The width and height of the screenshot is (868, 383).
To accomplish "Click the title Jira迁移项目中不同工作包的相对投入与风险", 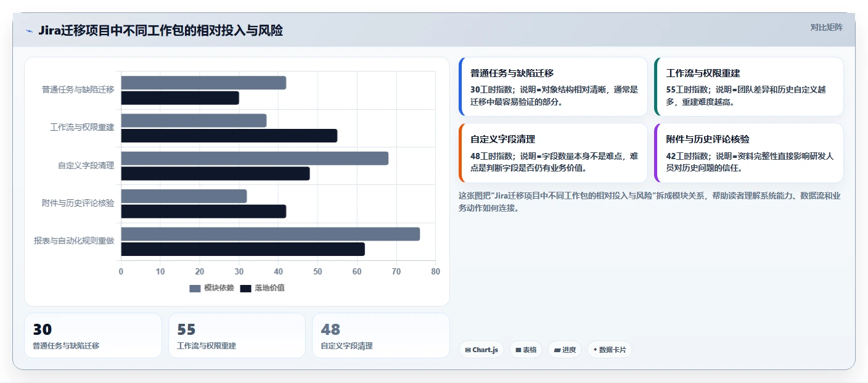I will (160, 30).
